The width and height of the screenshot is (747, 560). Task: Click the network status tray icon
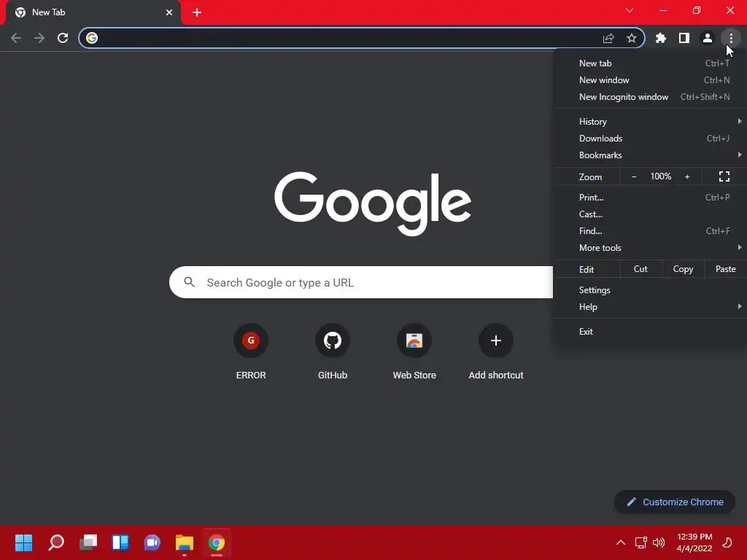click(x=640, y=542)
